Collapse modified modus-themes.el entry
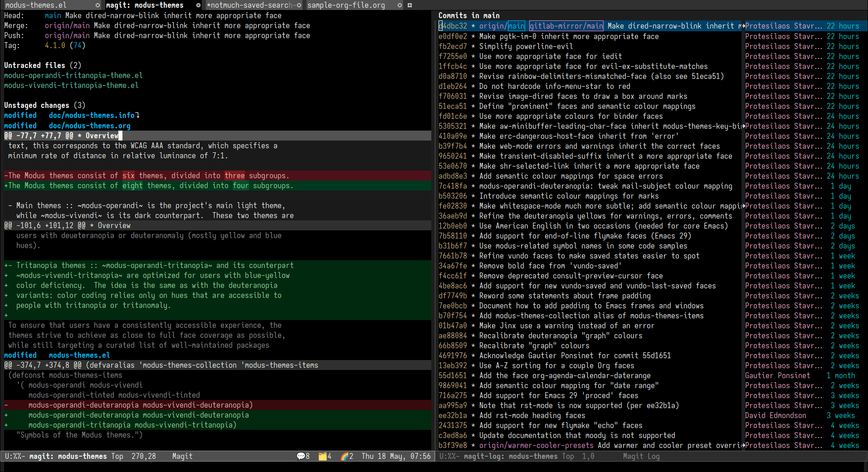Image resolution: width=868 pixels, height=472 pixels. [x=57, y=355]
